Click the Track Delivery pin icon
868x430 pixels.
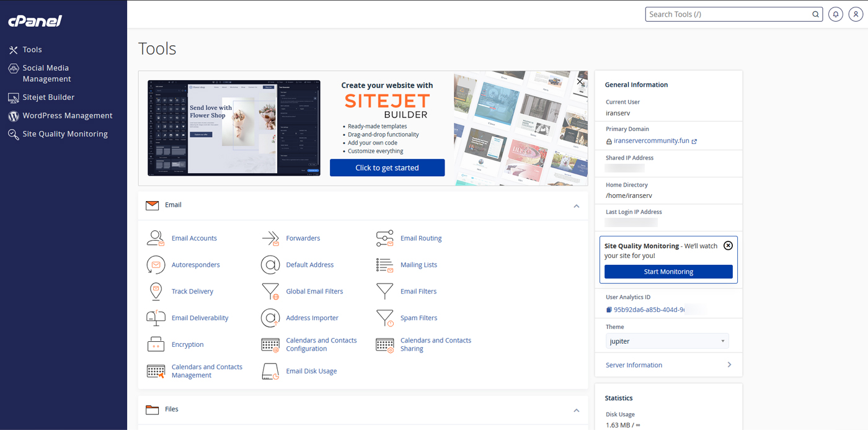point(156,292)
